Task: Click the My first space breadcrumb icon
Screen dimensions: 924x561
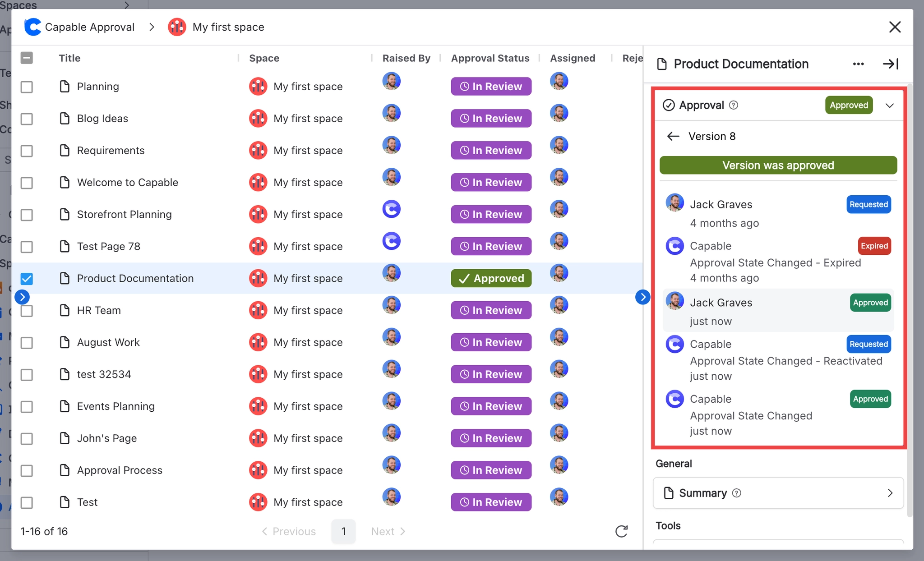Action: [177, 27]
